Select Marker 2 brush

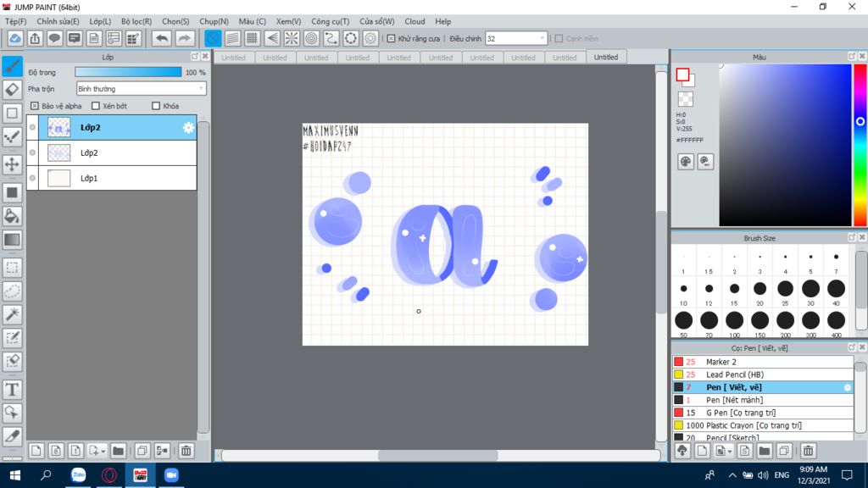pyautogui.click(x=764, y=362)
